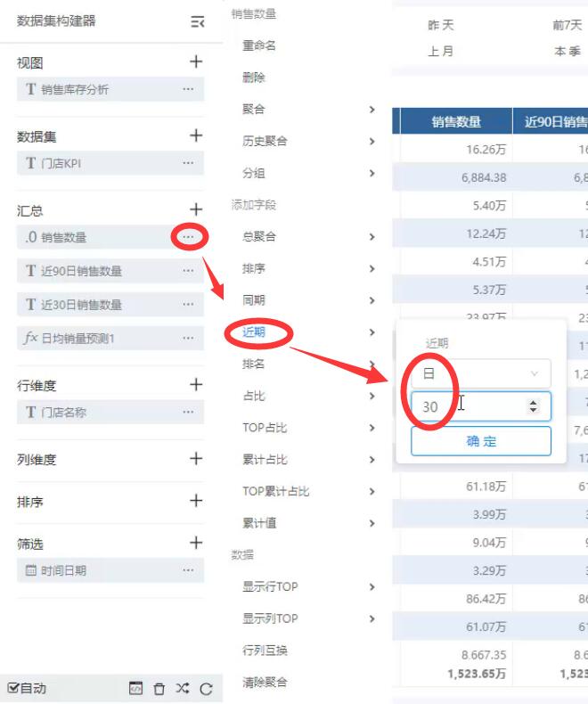Open more options for 门店KPI

click(188, 162)
